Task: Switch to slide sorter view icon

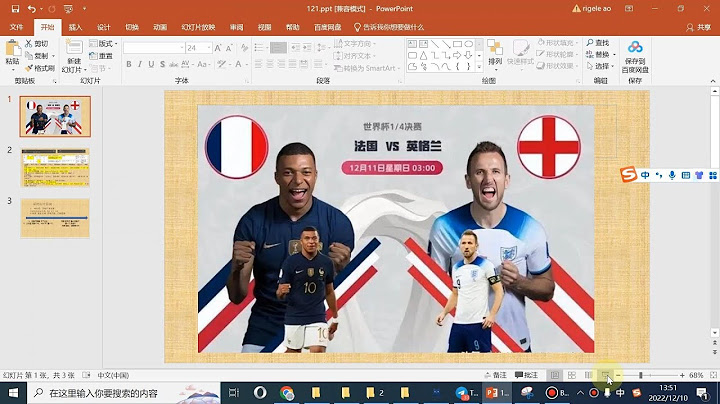Action: click(x=572, y=375)
